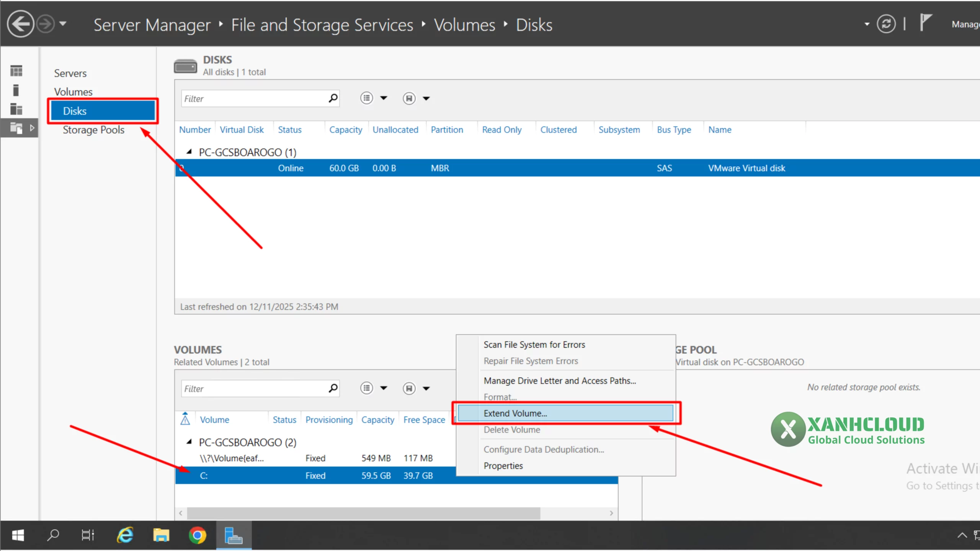Open the Dashboard icon in Server Manager sidebar

[16, 70]
